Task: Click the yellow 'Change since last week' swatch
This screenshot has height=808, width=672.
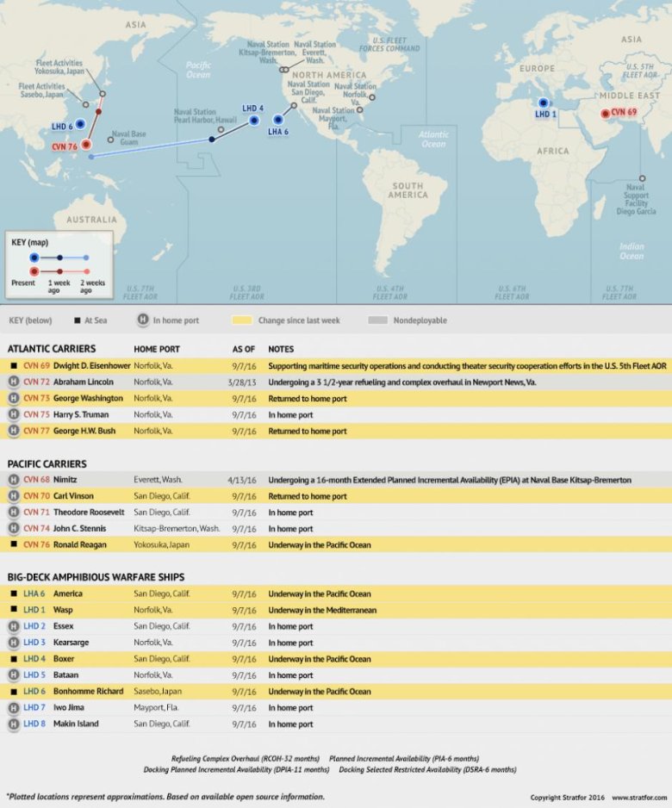Action: tap(242, 320)
